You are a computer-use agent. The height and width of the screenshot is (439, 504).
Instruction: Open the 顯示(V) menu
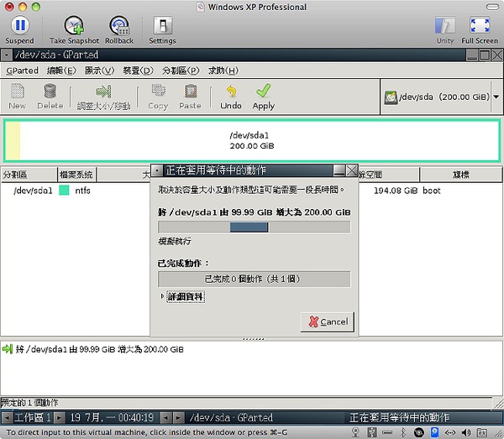(99, 71)
